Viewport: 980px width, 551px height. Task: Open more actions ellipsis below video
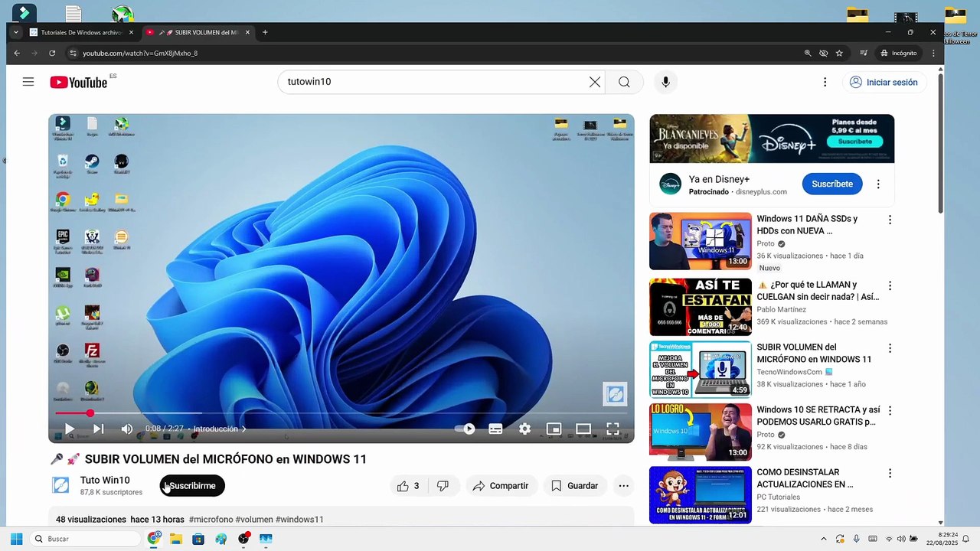coord(623,486)
